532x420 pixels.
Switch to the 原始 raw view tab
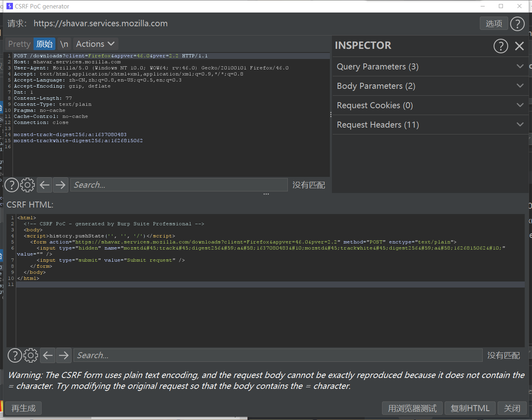pyautogui.click(x=44, y=44)
